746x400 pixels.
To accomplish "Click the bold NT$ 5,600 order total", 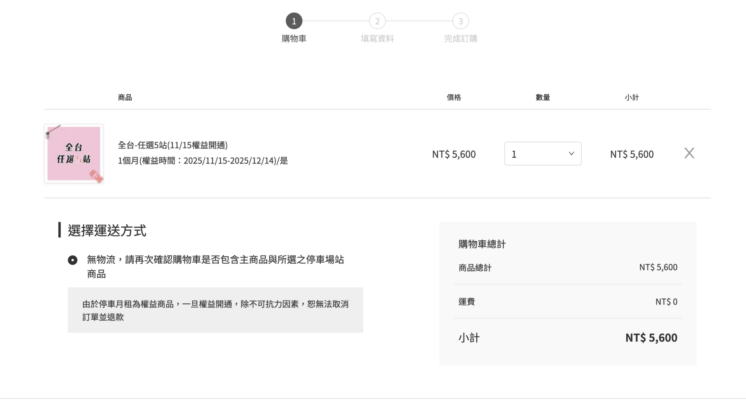I will (x=651, y=338).
